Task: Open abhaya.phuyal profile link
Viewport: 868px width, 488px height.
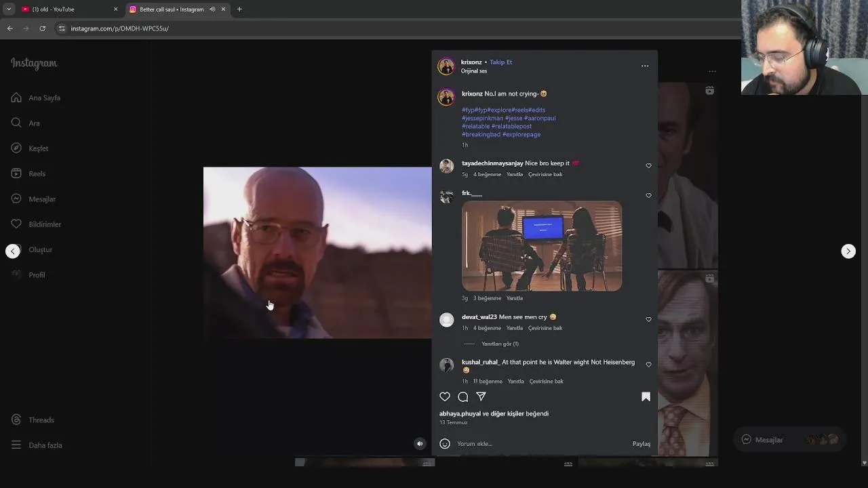Action: click(x=460, y=413)
